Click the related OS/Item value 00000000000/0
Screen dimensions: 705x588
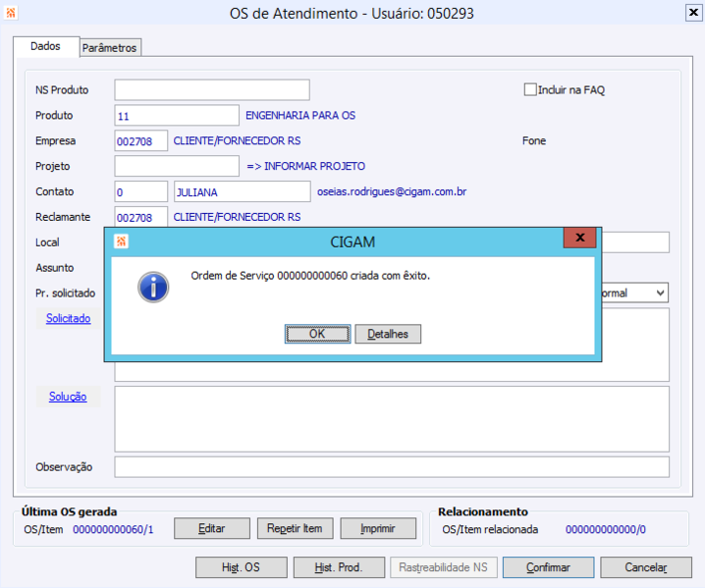tap(606, 529)
